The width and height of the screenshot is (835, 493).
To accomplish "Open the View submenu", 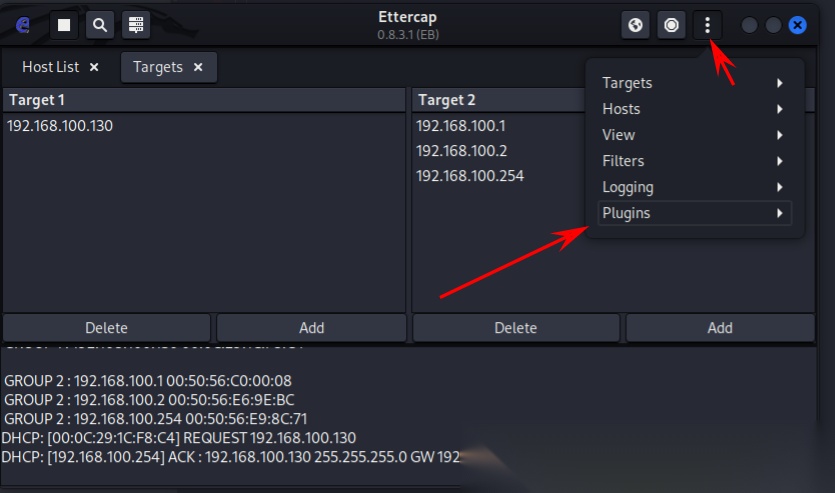I will 694,135.
